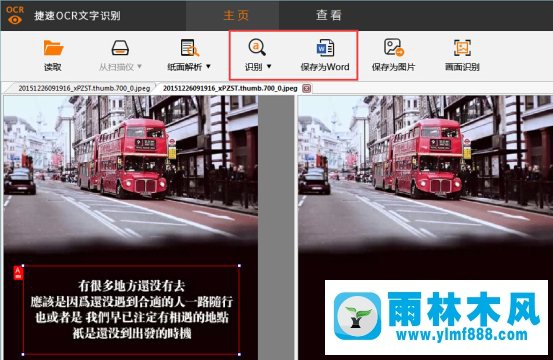
Task: Click the 捷速OCR文字识别 title text
Action: [77, 16]
